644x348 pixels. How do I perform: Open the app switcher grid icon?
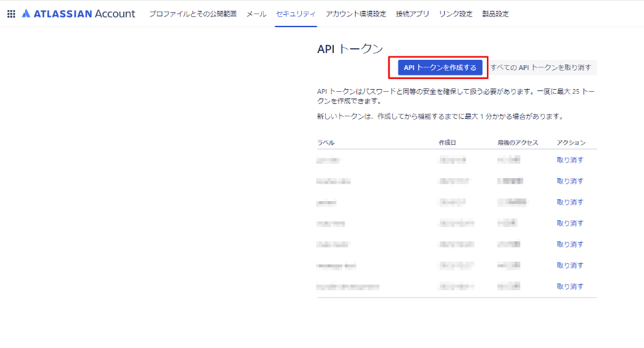click(x=12, y=14)
